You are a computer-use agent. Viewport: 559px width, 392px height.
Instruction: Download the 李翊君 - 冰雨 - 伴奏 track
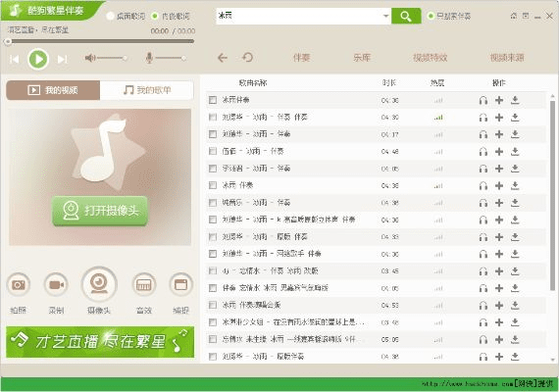point(515,169)
